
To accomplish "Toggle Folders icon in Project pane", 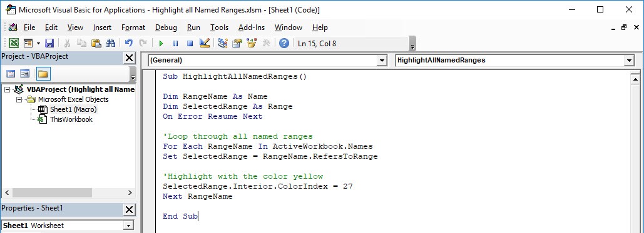I will (43, 74).
